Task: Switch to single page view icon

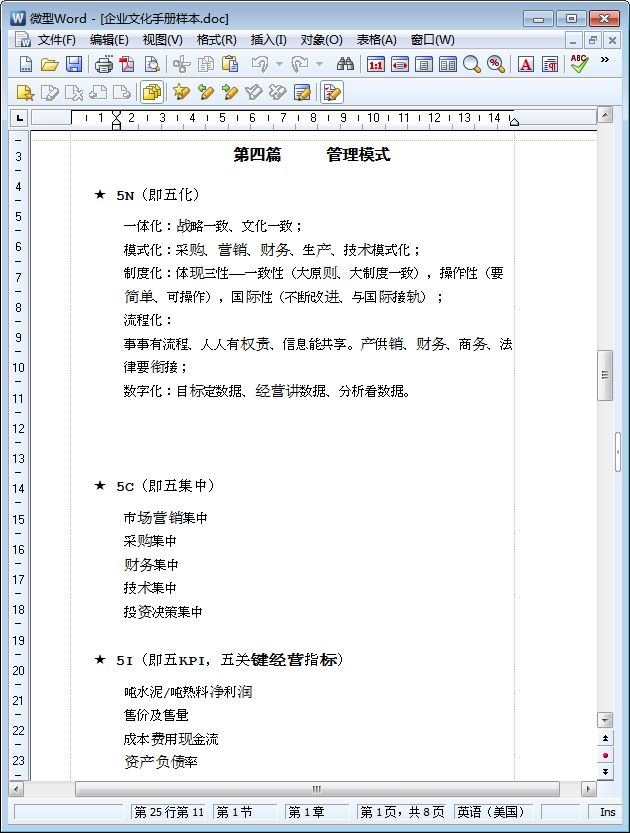Action: tap(423, 65)
